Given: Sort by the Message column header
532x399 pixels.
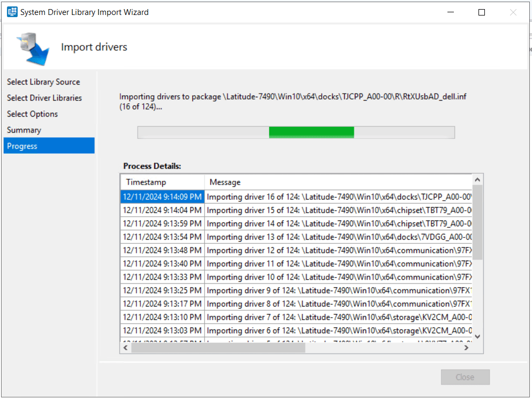Looking at the screenshot, I should (x=225, y=182).
